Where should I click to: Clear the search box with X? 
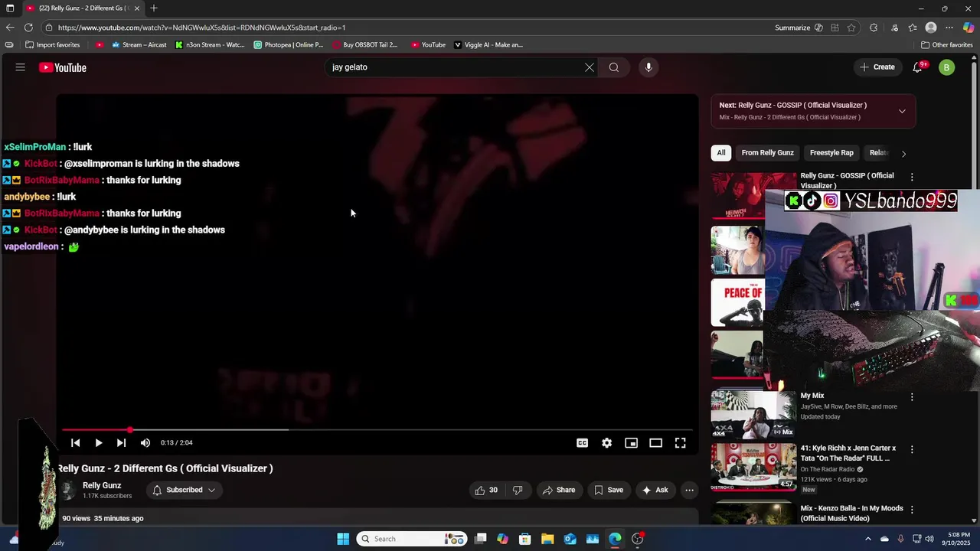pyautogui.click(x=590, y=67)
